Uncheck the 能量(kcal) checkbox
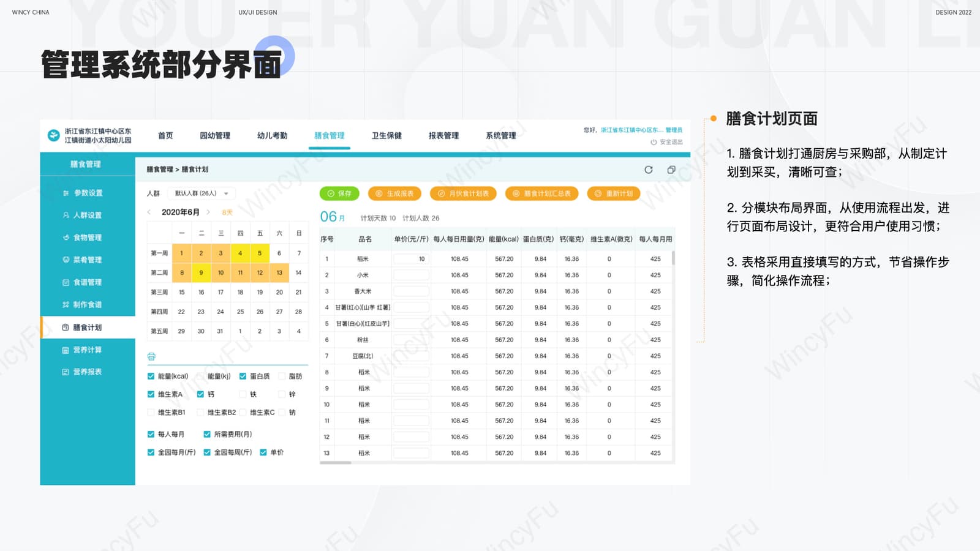Screen dimensions: 980x551 tap(151, 376)
